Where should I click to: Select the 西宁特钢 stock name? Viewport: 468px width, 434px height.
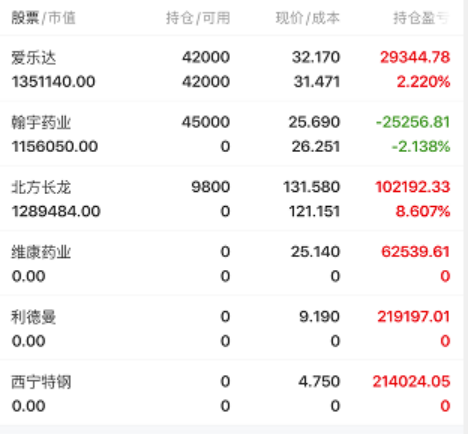[x=41, y=382]
